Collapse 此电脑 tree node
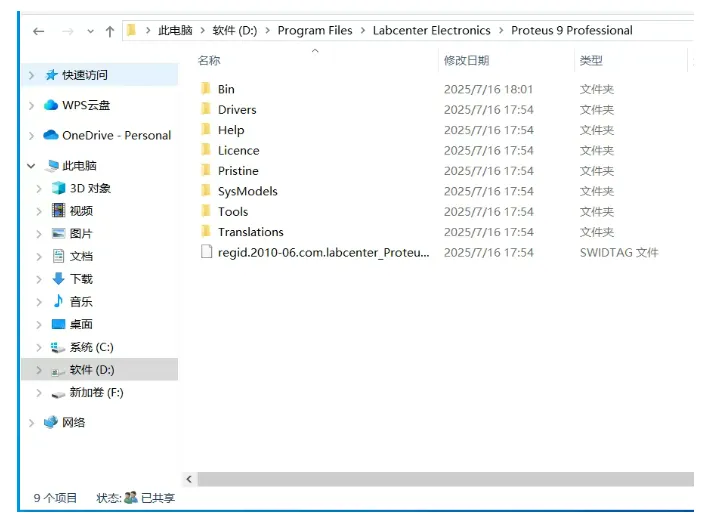The image size is (714, 521). tap(31, 166)
